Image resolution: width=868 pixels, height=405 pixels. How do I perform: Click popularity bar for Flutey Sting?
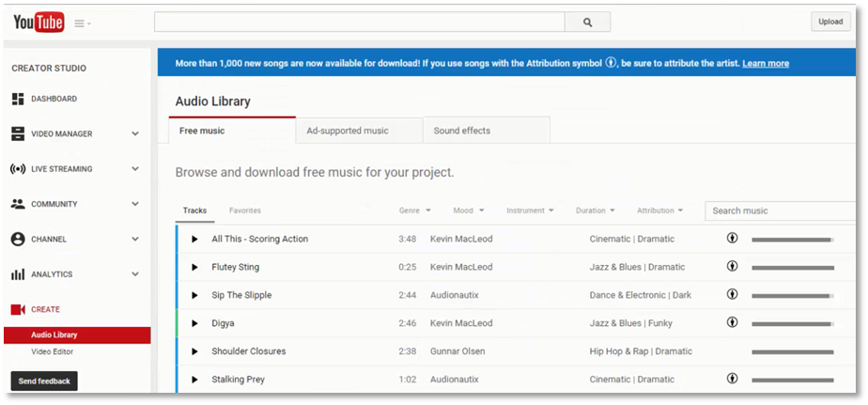coord(793,268)
